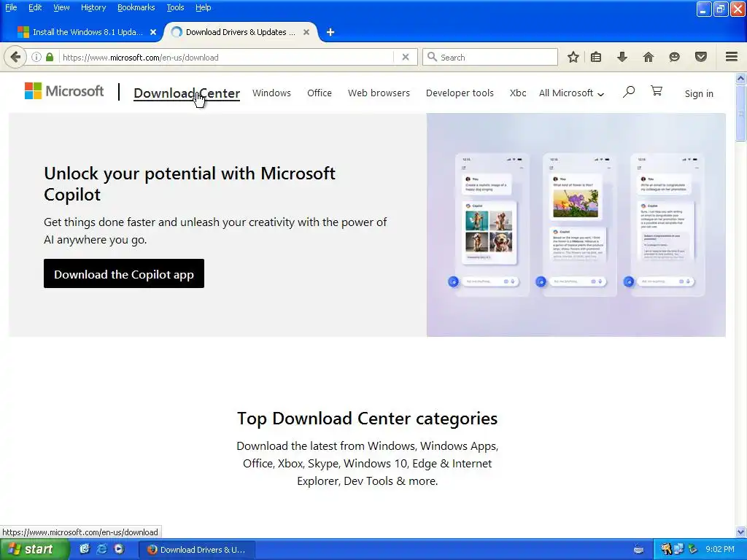Screen dimensions: 747x560
Task: Click scrollbar down arrow
Action: (741, 532)
